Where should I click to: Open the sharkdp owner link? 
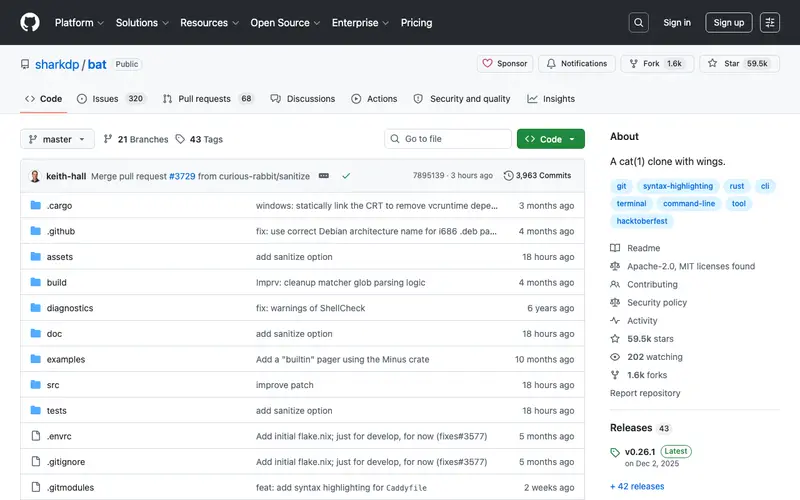(57, 64)
